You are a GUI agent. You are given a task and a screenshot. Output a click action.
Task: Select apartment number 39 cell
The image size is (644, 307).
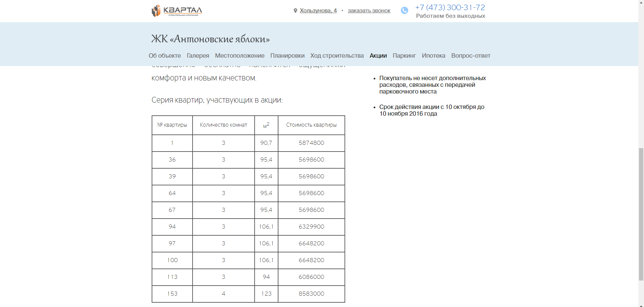coord(172,177)
